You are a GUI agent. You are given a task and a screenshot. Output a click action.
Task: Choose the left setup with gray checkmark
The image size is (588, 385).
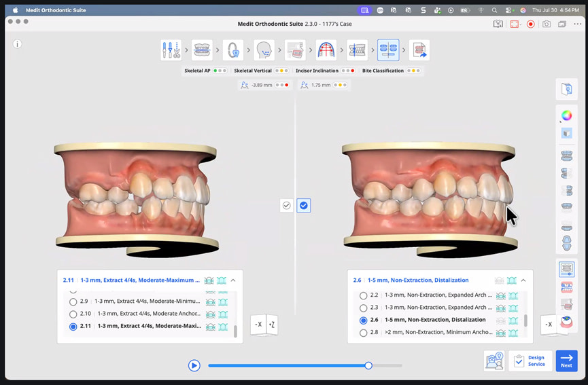click(x=286, y=205)
